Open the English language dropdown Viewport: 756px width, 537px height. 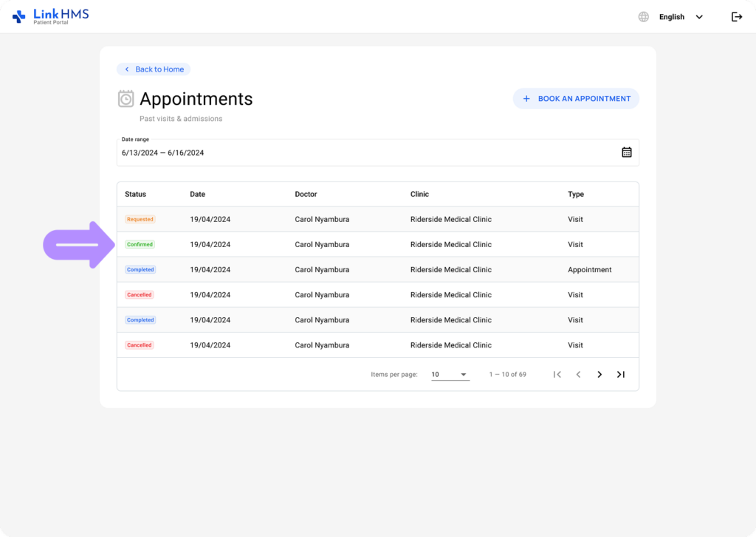[681, 17]
